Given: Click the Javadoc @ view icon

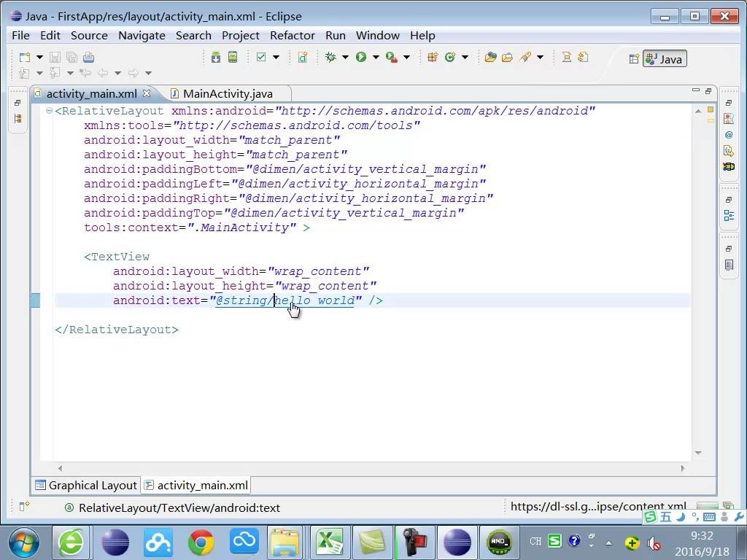Looking at the screenshot, I should tap(729, 135).
